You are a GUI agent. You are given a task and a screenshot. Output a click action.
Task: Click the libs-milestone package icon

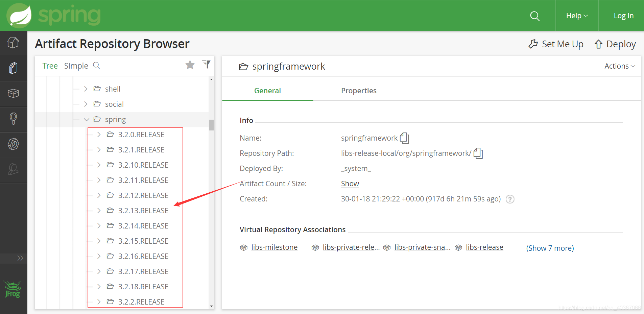tap(244, 248)
